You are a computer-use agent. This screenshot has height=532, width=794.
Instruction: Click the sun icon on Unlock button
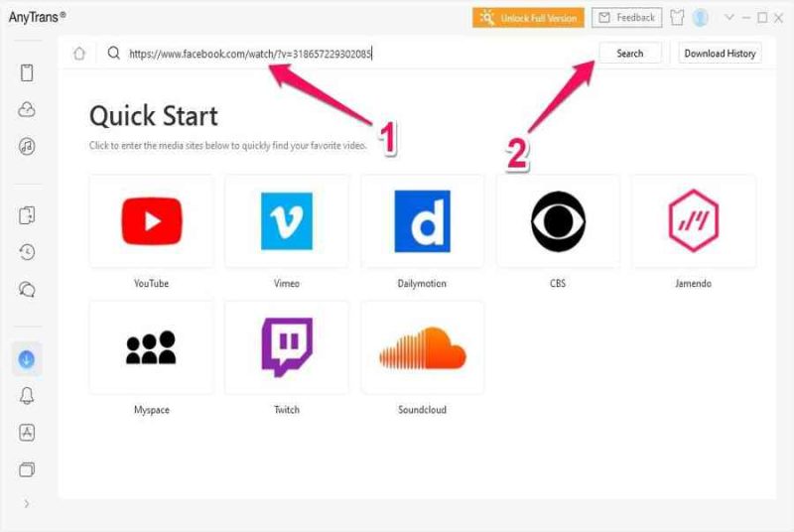[x=487, y=18]
